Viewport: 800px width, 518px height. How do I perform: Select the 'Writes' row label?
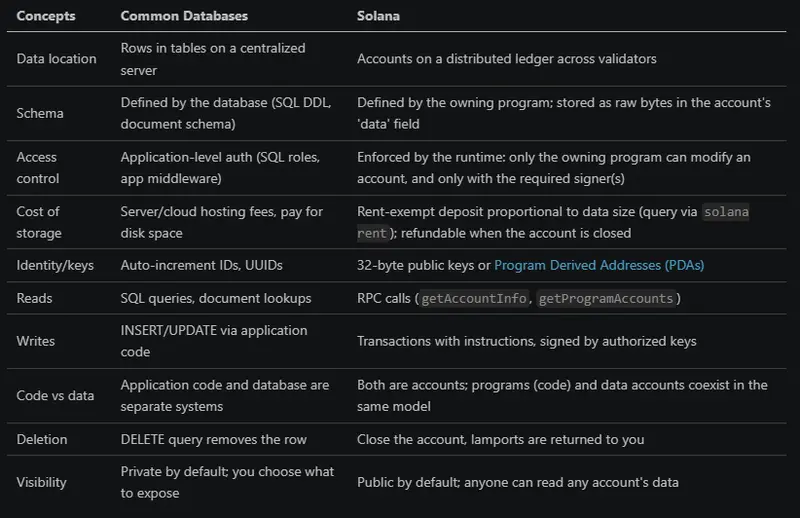(x=36, y=341)
